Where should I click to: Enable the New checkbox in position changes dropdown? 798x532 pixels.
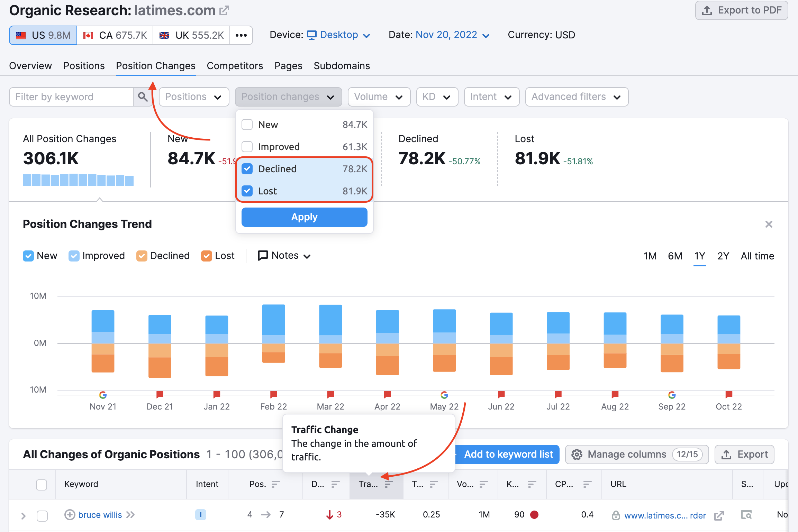click(x=246, y=124)
